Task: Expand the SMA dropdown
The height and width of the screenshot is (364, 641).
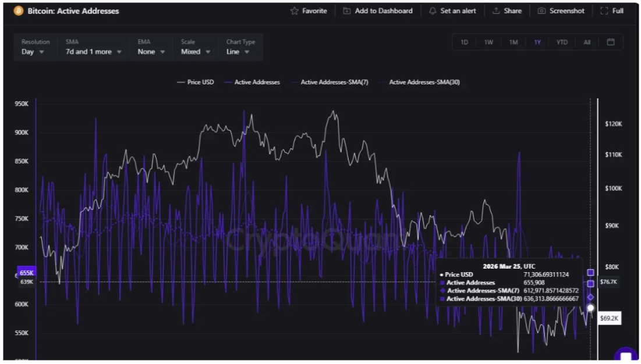Action: (93, 51)
